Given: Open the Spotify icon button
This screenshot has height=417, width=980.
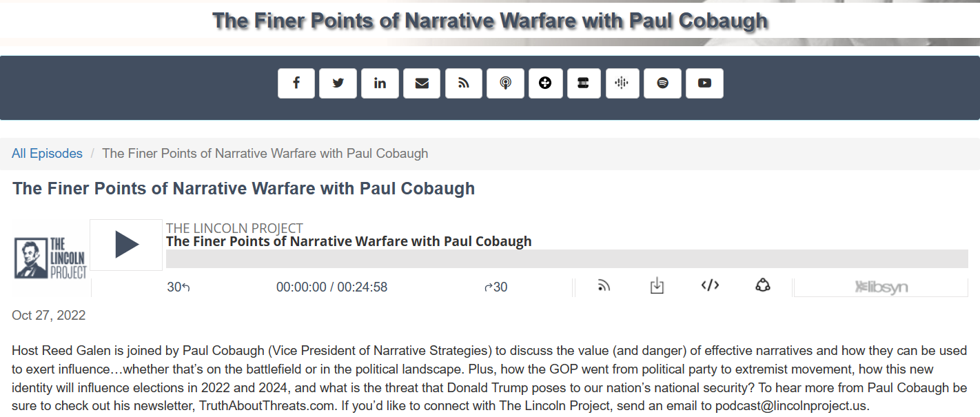Looking at the screenshot, I should (x=662, y=83).
